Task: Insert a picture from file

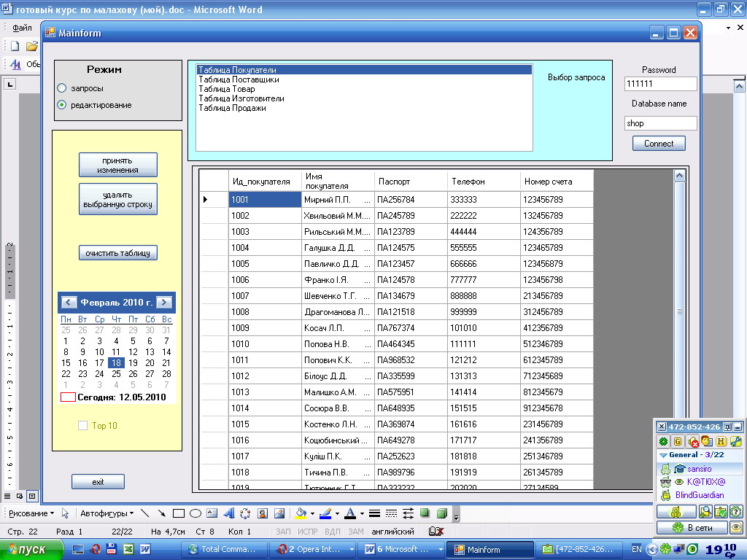Action: pos(279,513)
